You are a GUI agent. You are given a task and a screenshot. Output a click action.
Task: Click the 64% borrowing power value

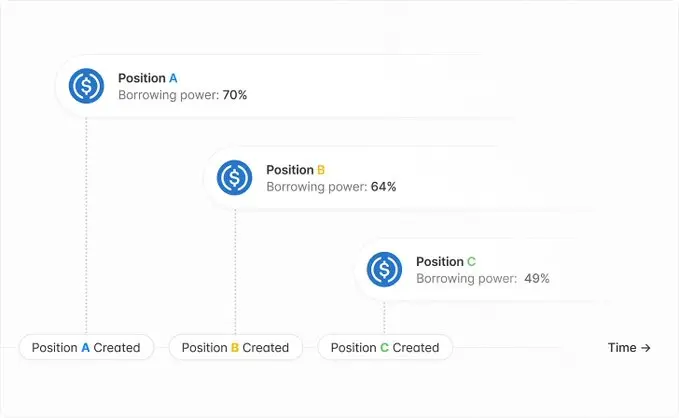[x=384, y=187]
